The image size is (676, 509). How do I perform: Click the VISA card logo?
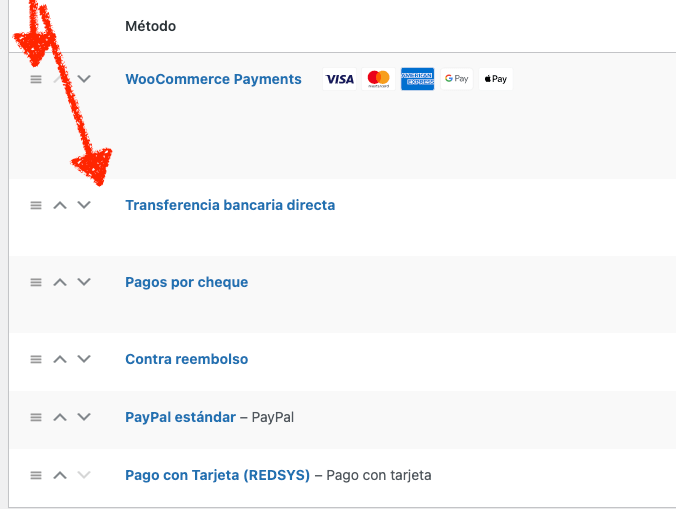tap(340, 79)
